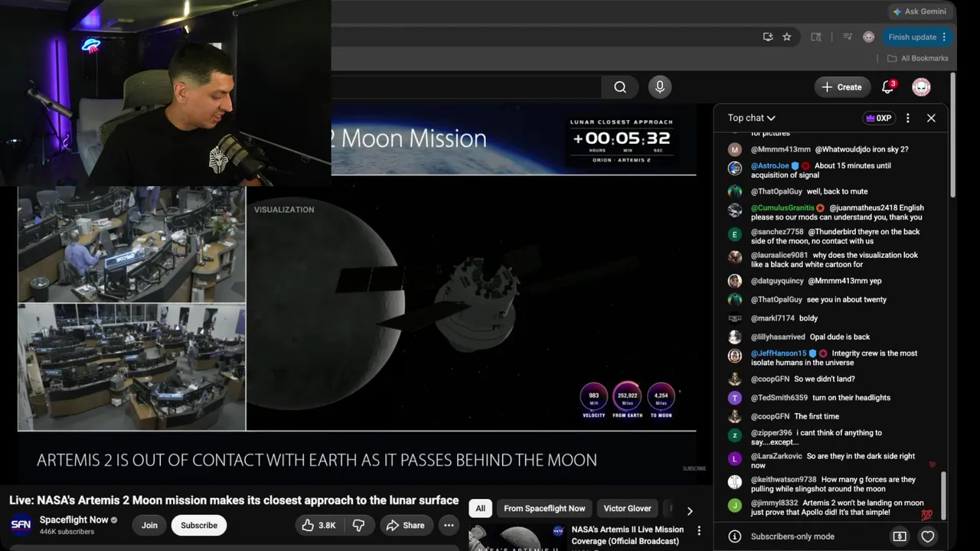This screenshot has height=551, width=980.
Task: Show more filter chips with right arrow
Action: 689,510
